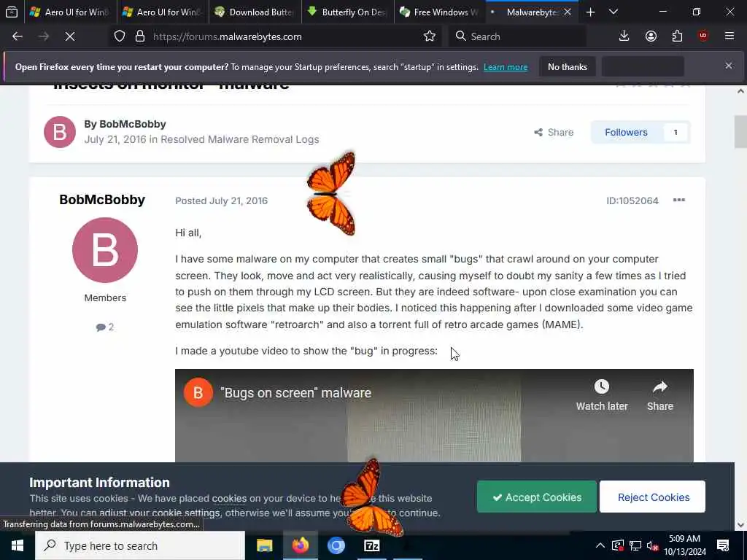This screenshot has height=560, width=747.
Task: Click No thanks on the startup prompt
Action: click(x=568, y=67)
